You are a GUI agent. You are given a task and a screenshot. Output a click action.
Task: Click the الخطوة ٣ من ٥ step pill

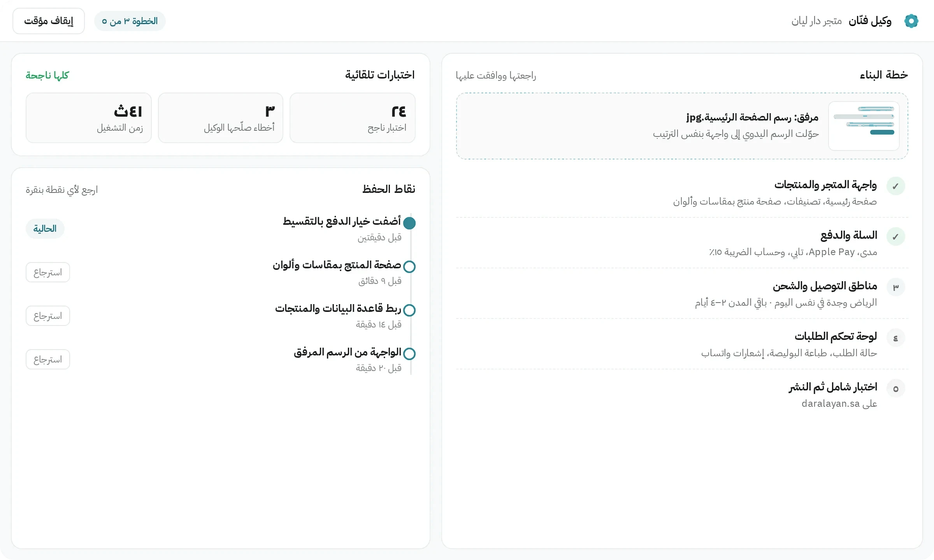pos(130,21)
